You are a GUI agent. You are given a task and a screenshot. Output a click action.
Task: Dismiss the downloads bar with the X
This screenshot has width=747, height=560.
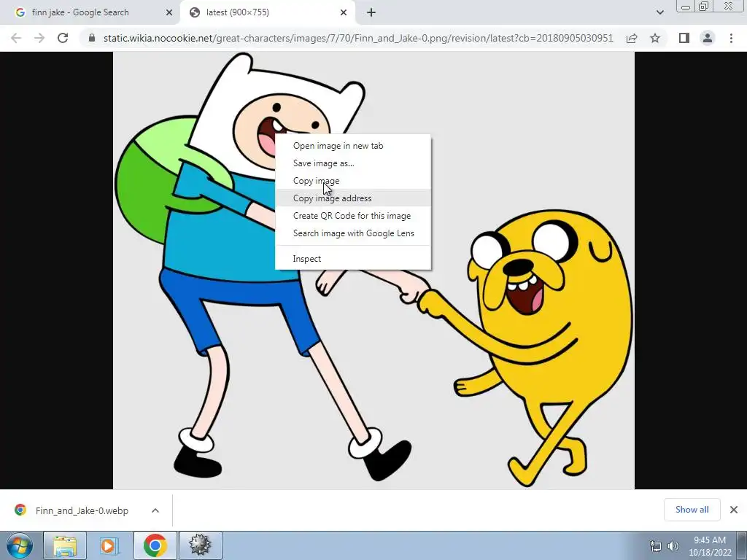(x=734, y=510)
